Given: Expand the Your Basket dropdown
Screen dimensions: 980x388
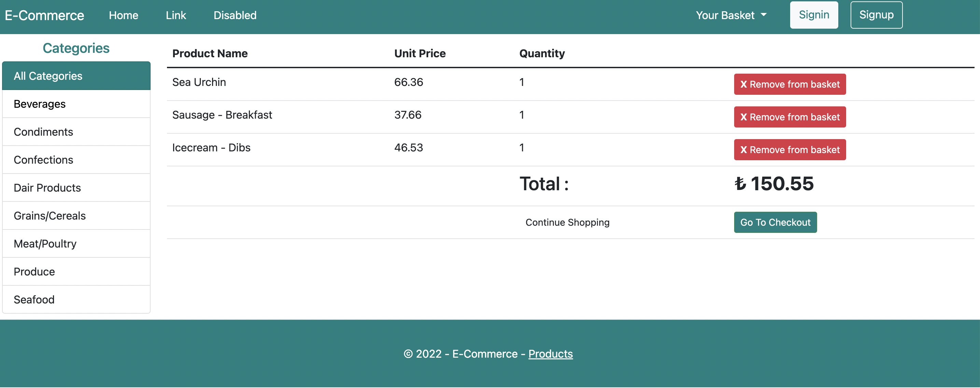Looking at the screenshot, I should tap(731, 15).
